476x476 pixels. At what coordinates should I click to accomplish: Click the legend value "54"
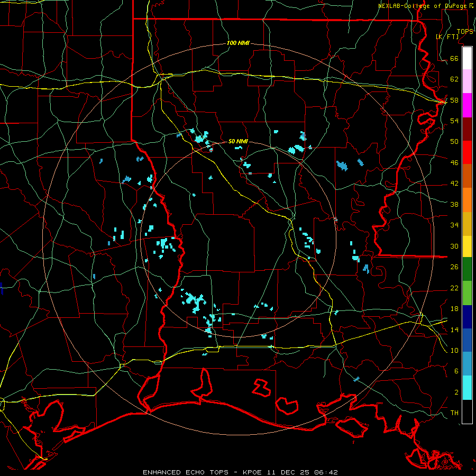click(454, 121)
